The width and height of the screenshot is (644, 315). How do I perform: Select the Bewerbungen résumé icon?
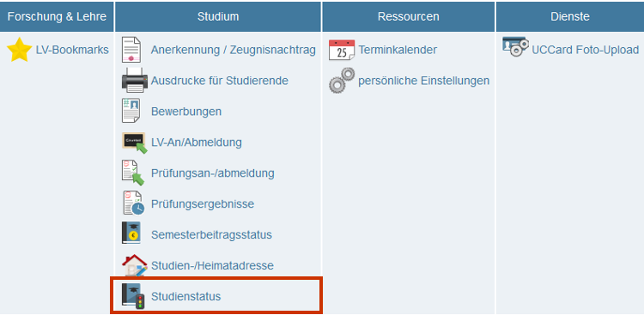(131, 110)
